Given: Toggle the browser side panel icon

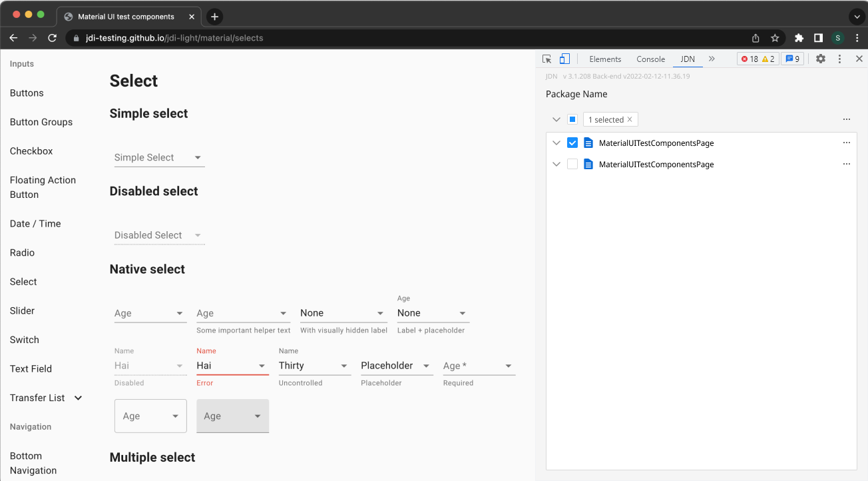Looking at the screenshot, I should pos(818,38).
